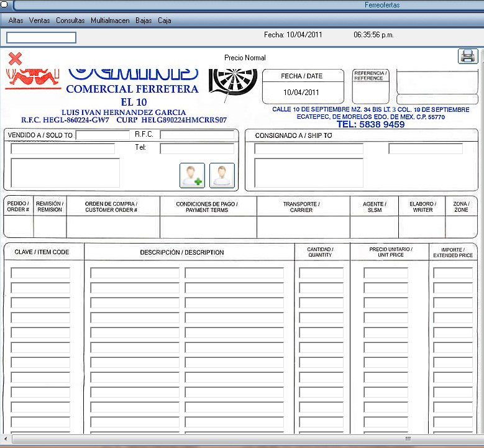
Task: Focus the R.F.C. input field
Action: 197,135
